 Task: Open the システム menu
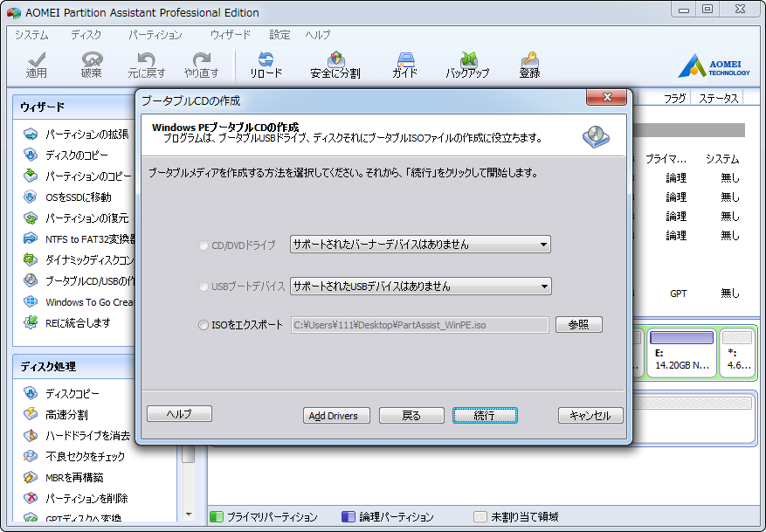click(x=31, y=35)
